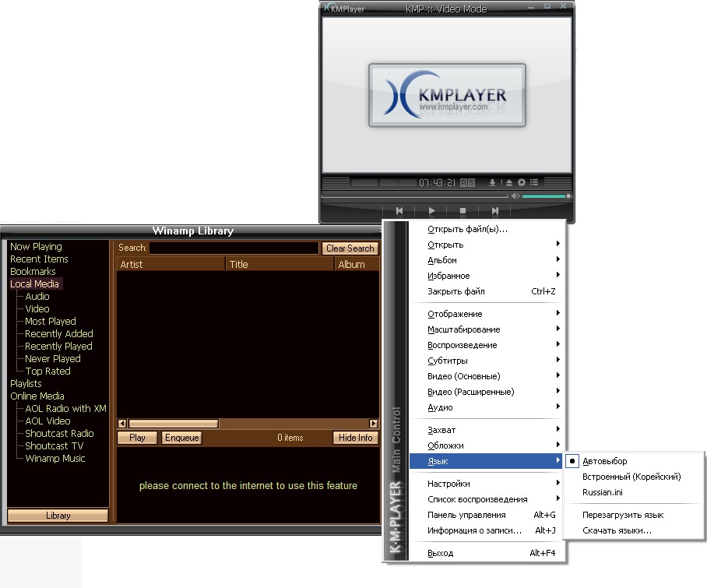Toggle the R repeat indicator in KMPlayer
Image resolution: width=707 pixels, height=588 pixels.
(x=463, y=182)
